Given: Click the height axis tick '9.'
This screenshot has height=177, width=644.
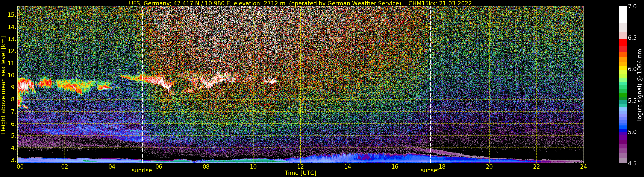Looking at the screenshot, I should click(x=13, y=87).
